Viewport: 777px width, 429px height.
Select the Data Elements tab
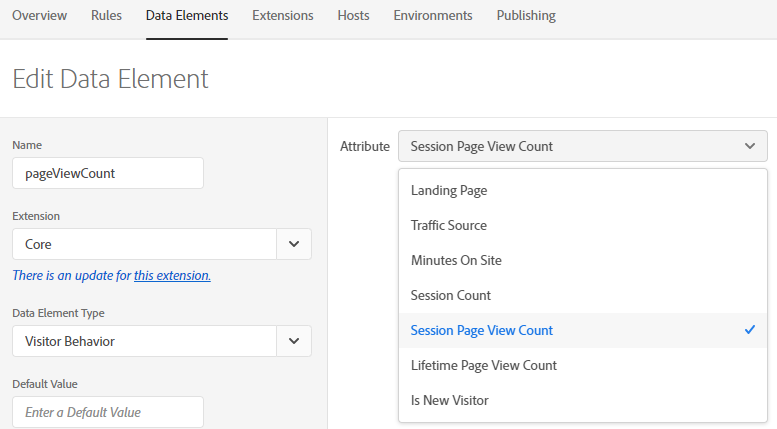187,16
